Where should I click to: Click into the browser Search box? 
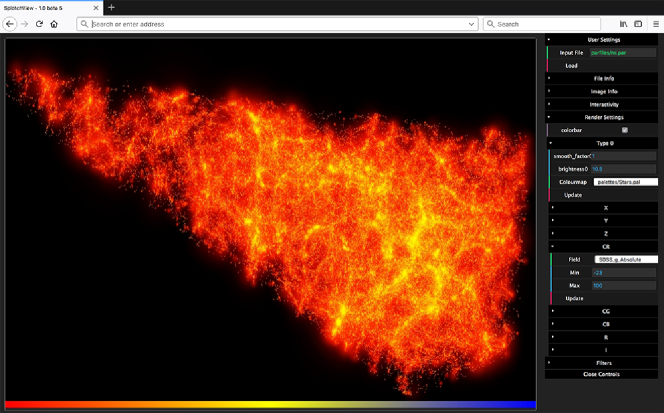click(x=542, y=24)
